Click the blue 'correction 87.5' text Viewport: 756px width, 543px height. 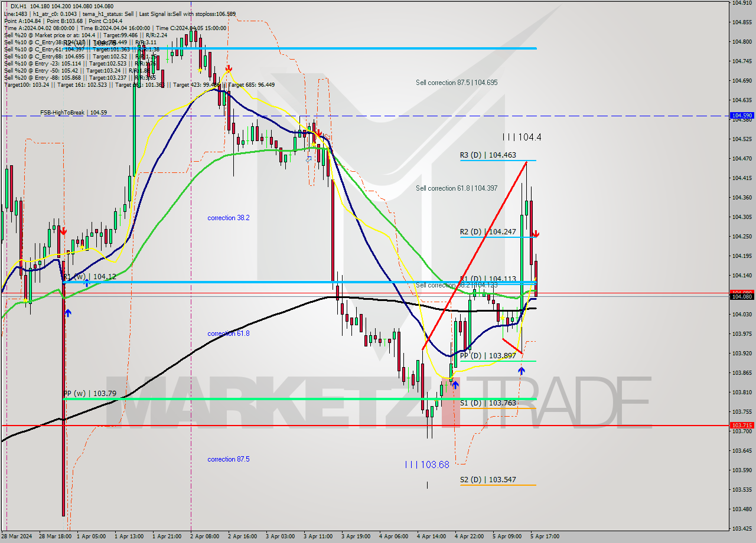tap(228, 459)
